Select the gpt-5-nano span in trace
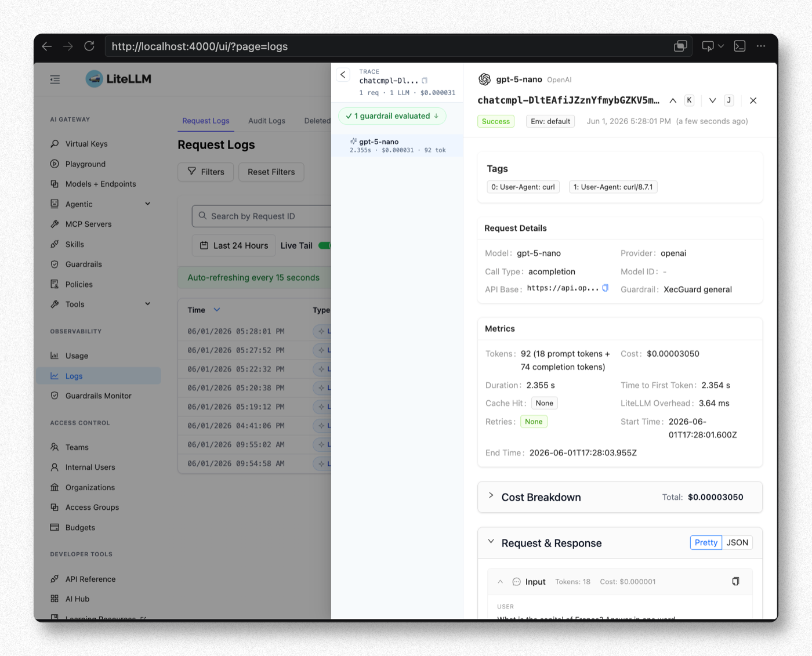 pyautogui.click(x=397, y=146)
